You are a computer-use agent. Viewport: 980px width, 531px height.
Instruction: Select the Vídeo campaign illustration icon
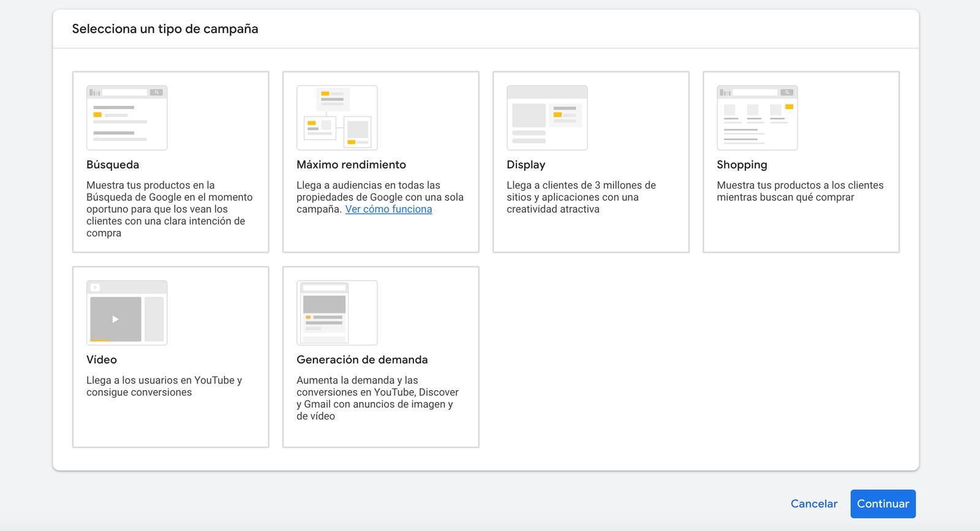[127, 313]
